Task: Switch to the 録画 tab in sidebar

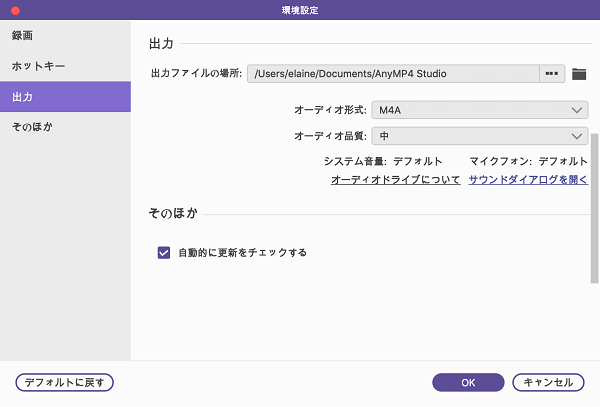Action: pos(65,35)
